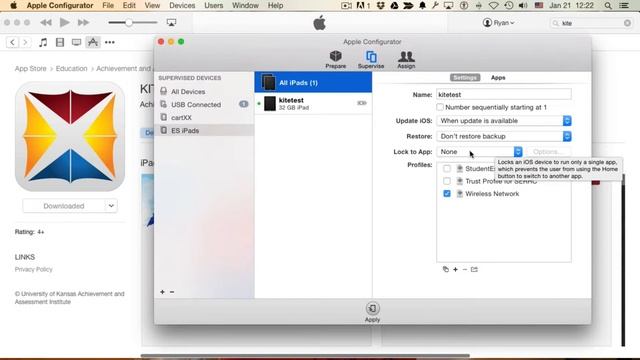The width and height of the screenshot is (640, 360).
Task: Open Music library in iTunes
Action: [x=43, y=42]
